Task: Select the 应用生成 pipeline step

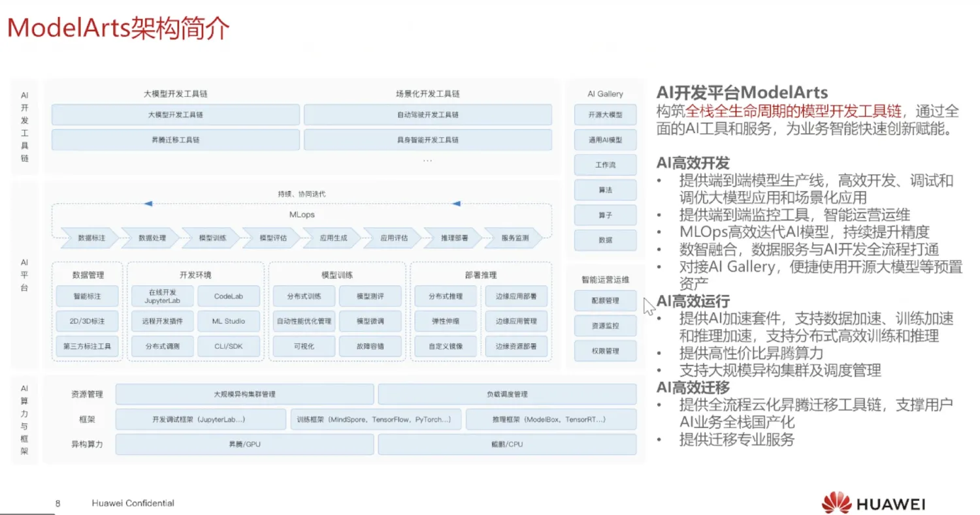Action: [x=333, y=238]
